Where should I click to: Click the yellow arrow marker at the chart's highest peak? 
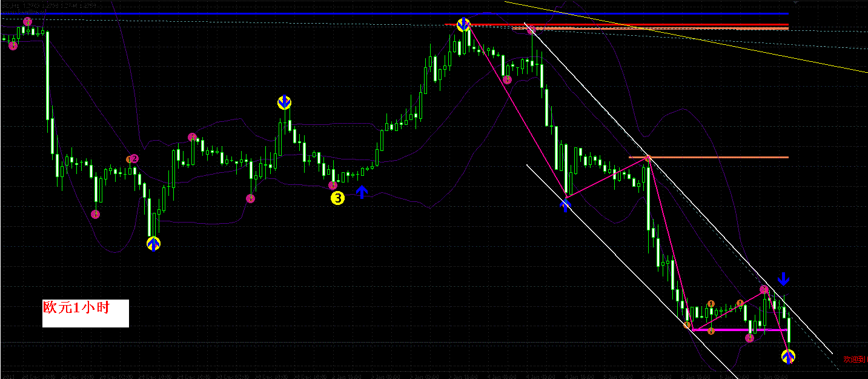(463, 25)
